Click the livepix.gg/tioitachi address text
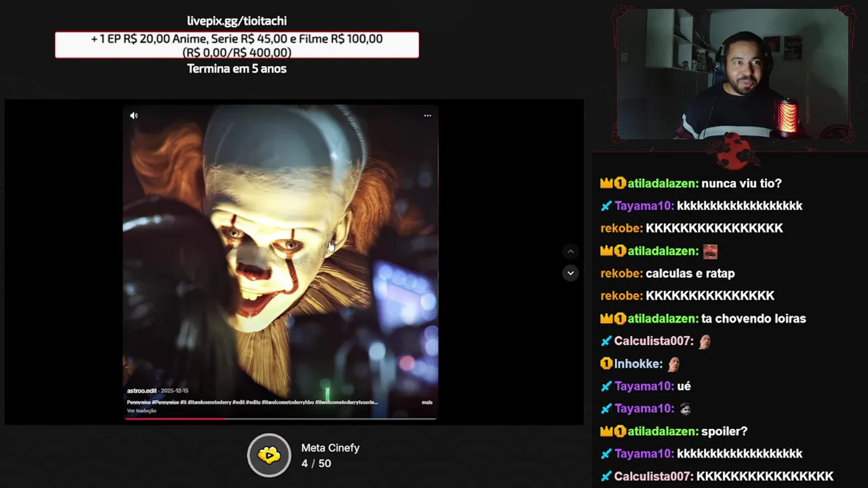 (237, 21)
